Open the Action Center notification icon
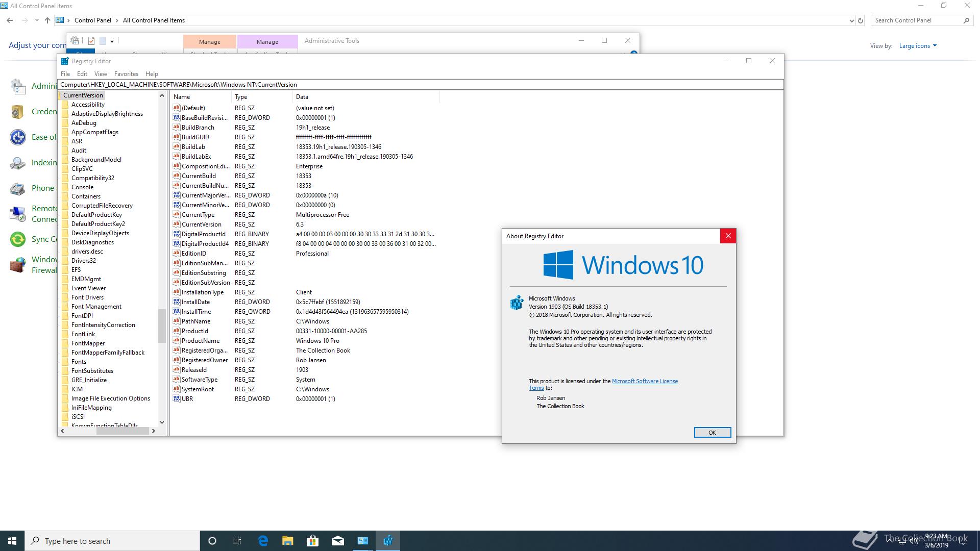The width and height of the screenshot is (980, 551). 963,541
